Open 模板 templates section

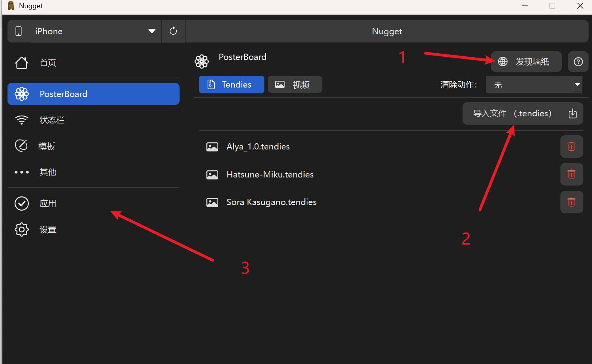(94, 146)
